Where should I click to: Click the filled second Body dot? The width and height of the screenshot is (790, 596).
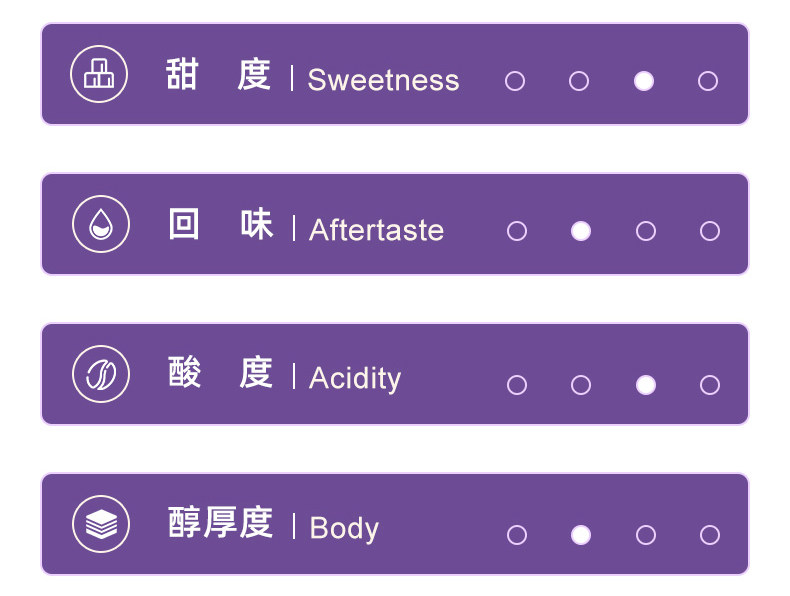coord(581,535)
